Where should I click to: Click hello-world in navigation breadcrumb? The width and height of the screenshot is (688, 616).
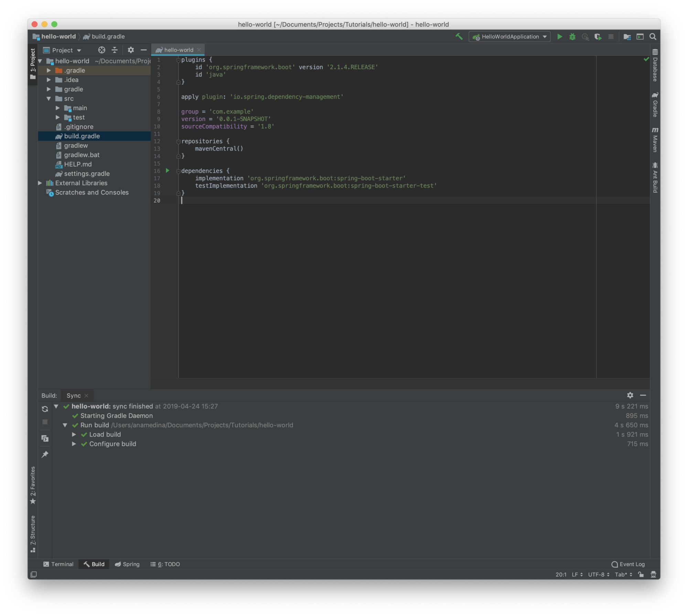tap(54, 36)
